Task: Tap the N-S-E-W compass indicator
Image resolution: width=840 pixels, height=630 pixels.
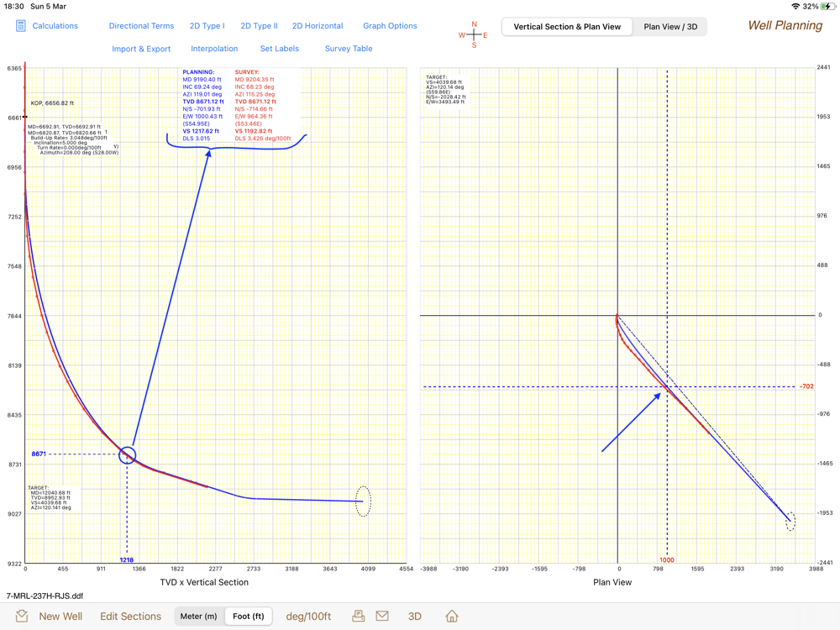Action: (x=474, y=34)
